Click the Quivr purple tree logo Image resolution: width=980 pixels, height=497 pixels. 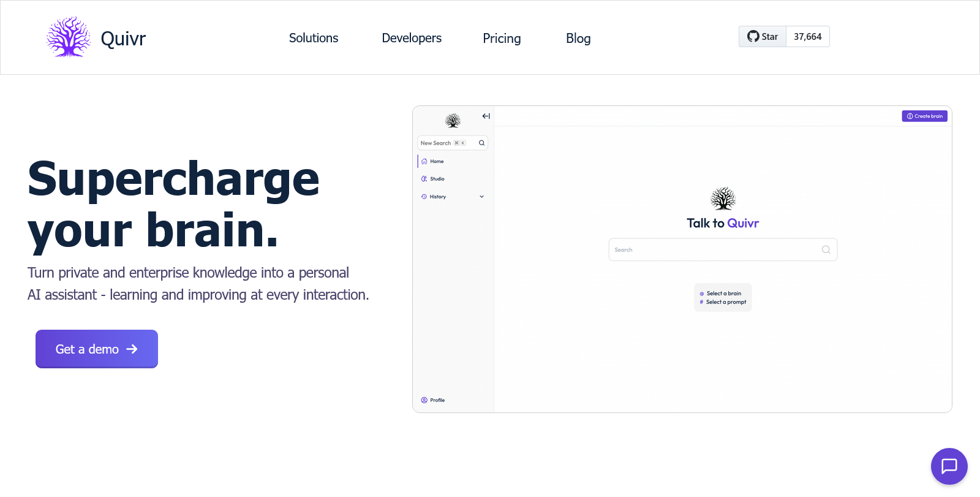[x=69, y=37]
